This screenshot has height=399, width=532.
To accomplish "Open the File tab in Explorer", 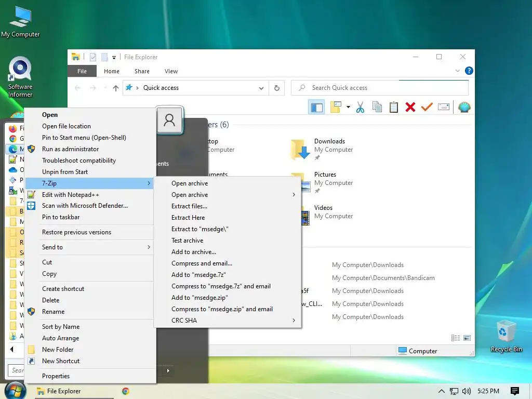I will [x=82, y=71].
